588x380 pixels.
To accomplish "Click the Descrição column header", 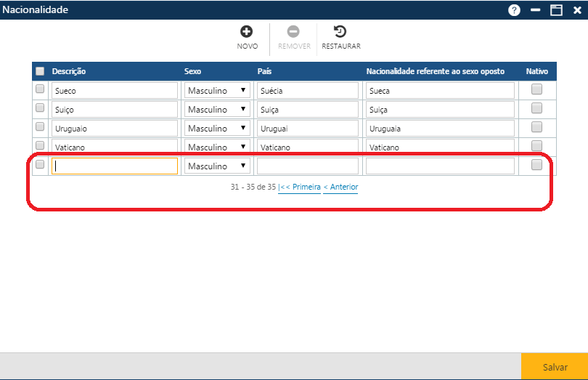I will coord(69,71).
